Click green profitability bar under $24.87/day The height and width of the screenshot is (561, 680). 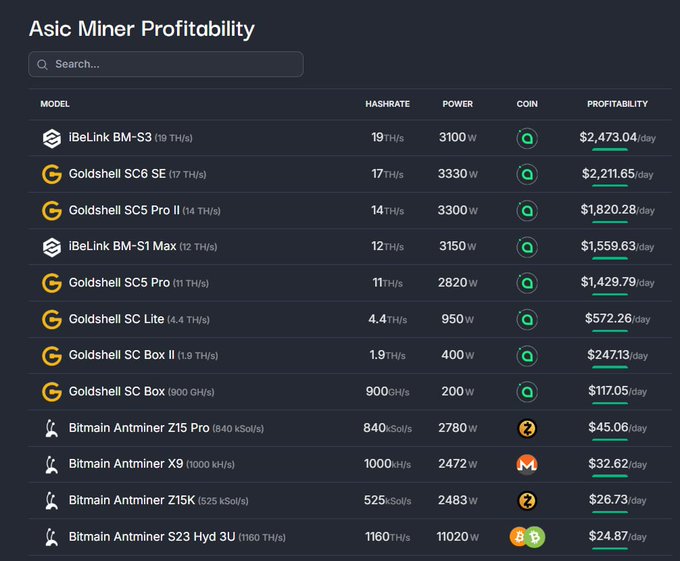[x=609, y=548]
